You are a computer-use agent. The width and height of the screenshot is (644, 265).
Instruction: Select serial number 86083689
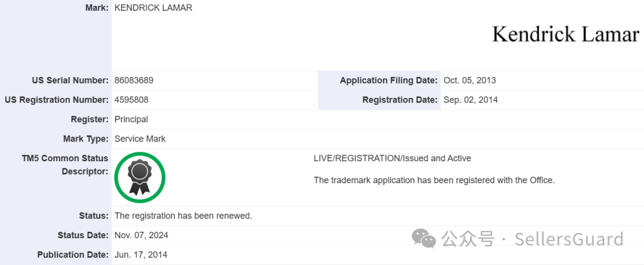point(134,81)
